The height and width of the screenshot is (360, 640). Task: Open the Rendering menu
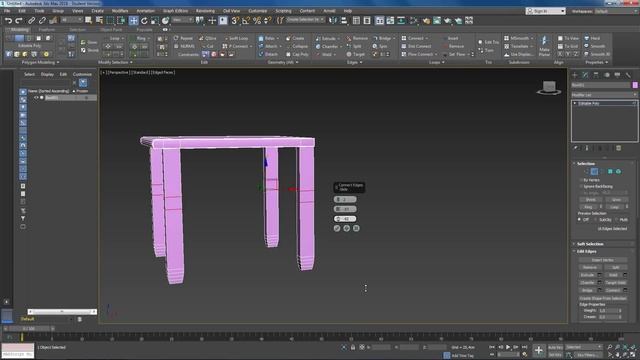(x=205, y=11)
